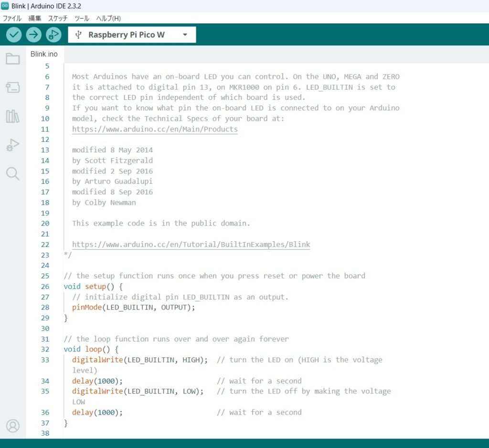
Task: Click the comment "// turn the LED off by making"
Action: coord(304,391)
